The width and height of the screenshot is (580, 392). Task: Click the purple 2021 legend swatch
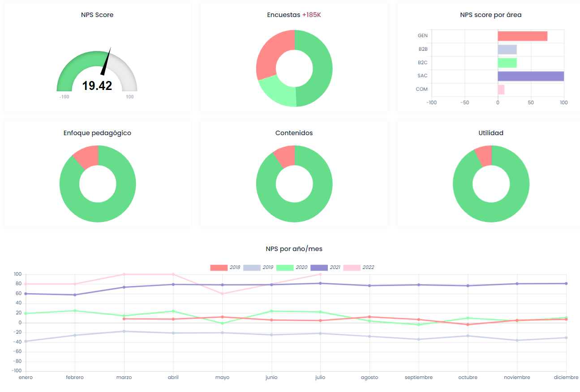tap(319, 268)
